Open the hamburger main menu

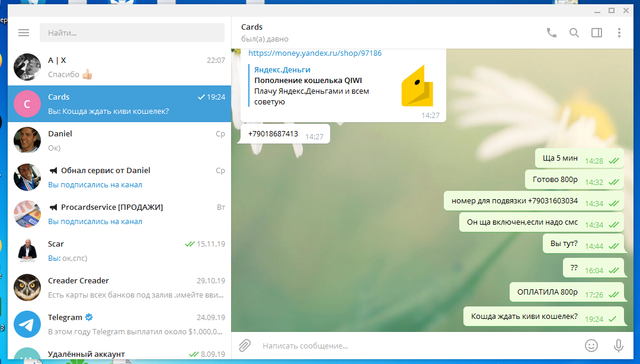[x=24, y=33]
